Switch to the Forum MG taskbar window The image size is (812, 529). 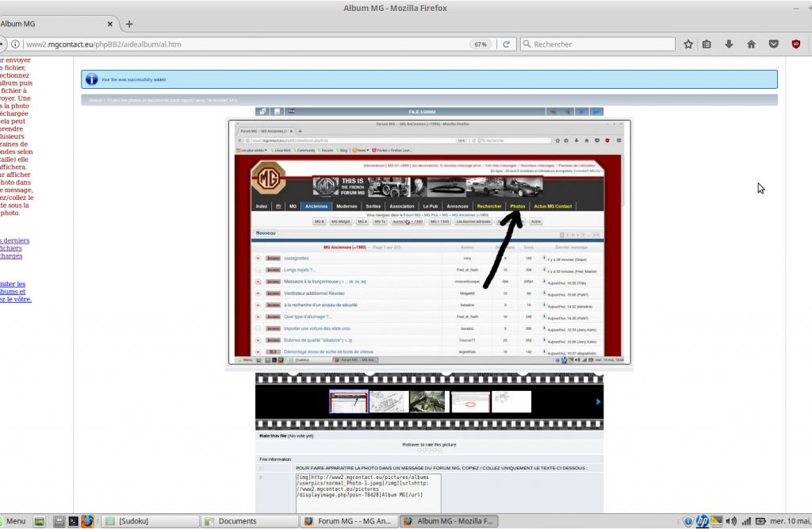(349, 521)
